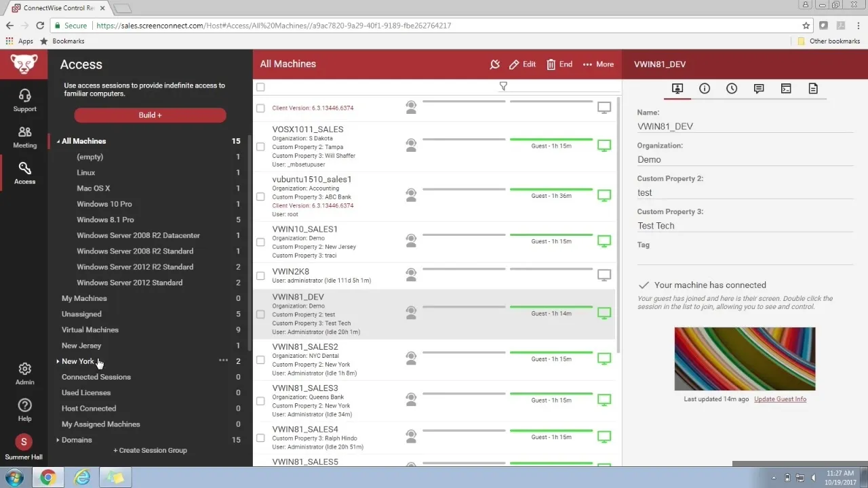868x488 pixels.
Task: Open the Messages chat tab icon
Action: (x=759, y=89)
